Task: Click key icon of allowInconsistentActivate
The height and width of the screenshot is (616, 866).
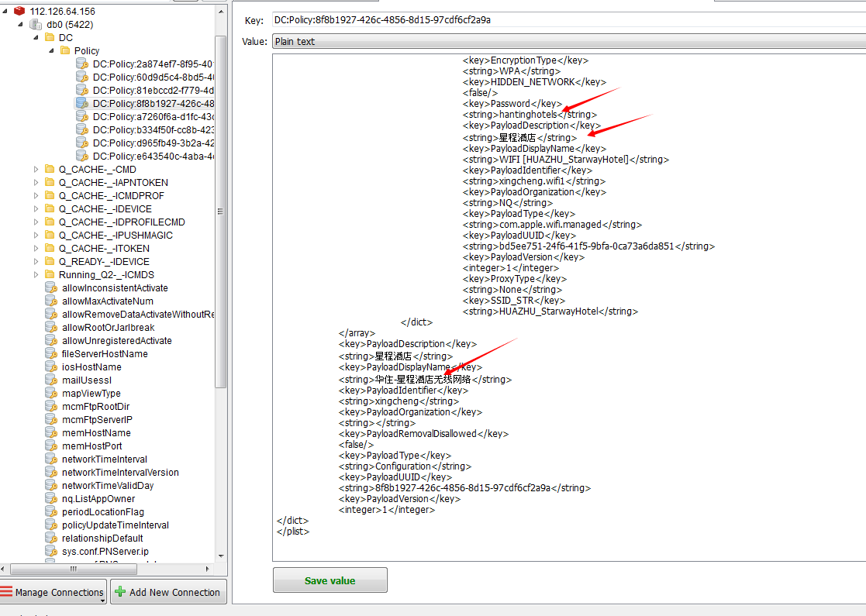Action: [x=51, y=287]
